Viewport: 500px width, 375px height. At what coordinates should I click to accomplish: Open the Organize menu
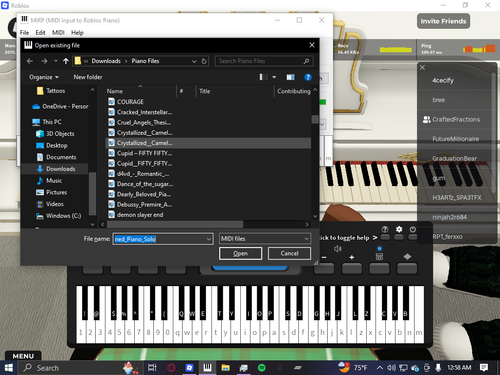44,77
